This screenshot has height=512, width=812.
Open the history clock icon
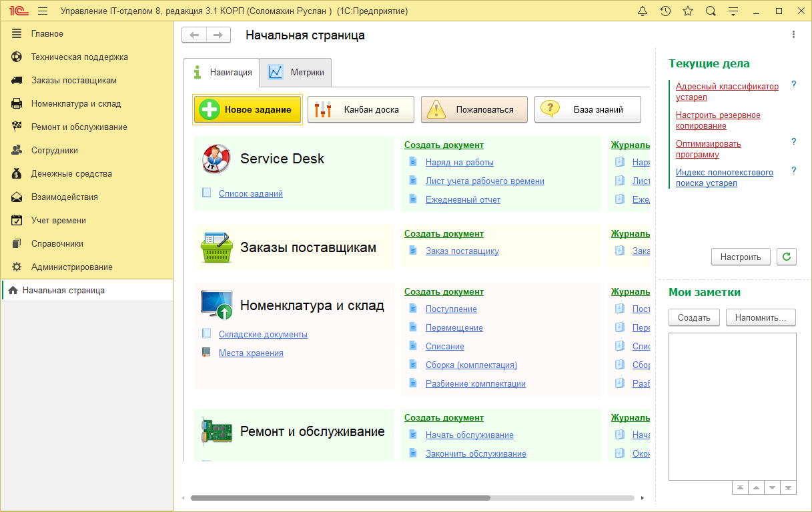point(665,11)
